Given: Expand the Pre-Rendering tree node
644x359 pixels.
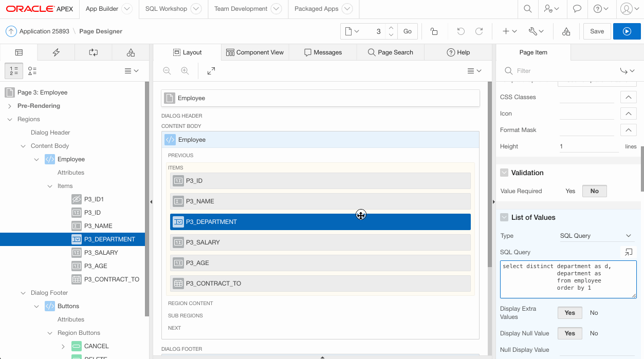Looking at the screenshot, I should point(10,106).
